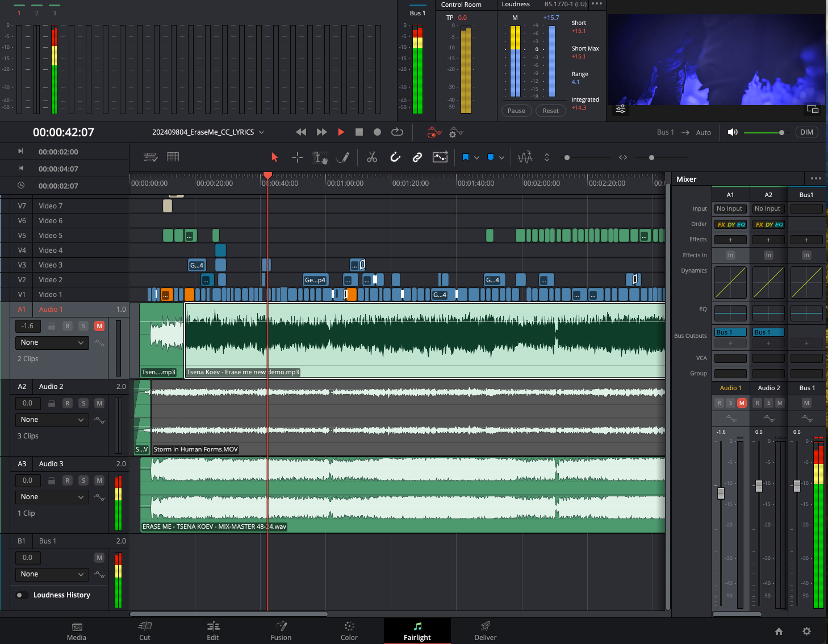Enable the Loudness History switch
Viewport: 828px width, 644px height.
coord(22,595)
